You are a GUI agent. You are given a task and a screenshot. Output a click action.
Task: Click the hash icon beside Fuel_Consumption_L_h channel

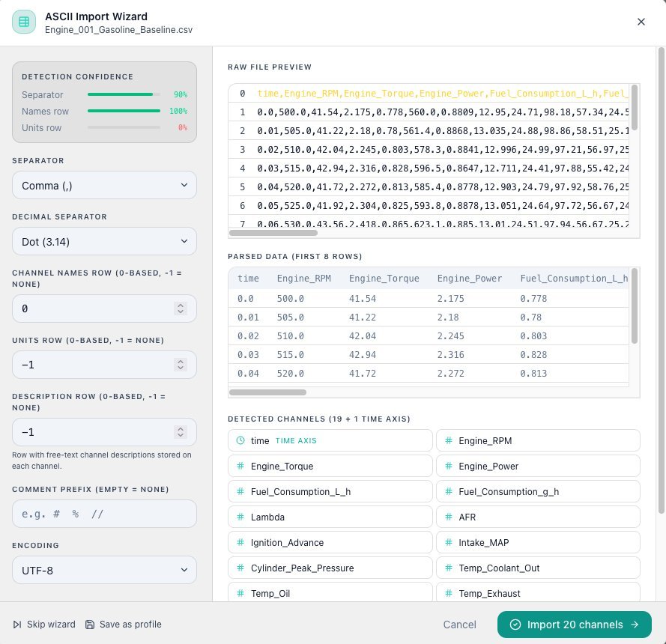pos(240,491)
